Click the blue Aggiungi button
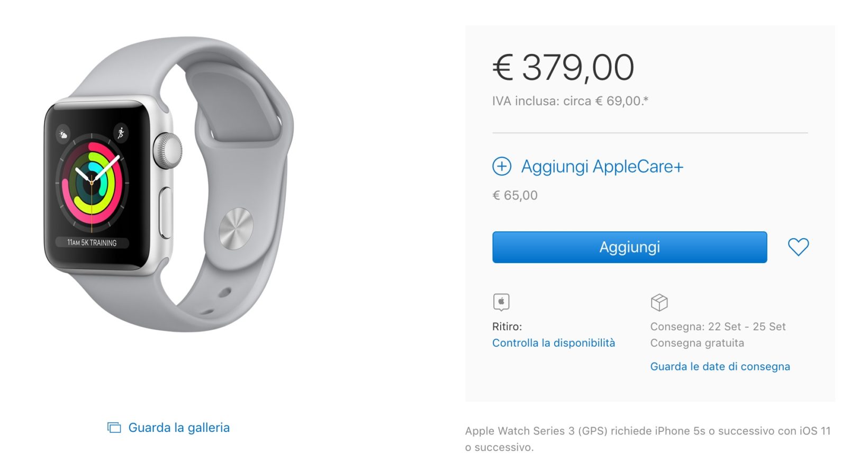868x470 pixels. pyautogui.click(x=629, y=247)
